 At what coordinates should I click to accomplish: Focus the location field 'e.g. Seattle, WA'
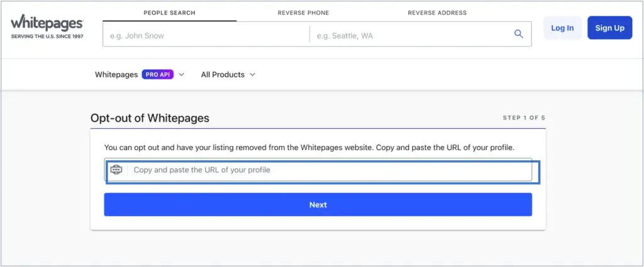pyautogui.click(x=411, y=36)
